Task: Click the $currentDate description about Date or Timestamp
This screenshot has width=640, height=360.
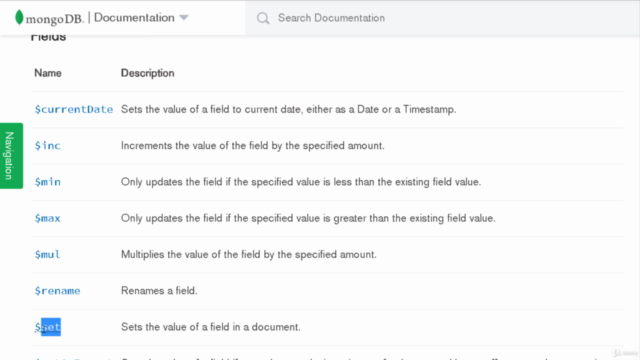Action: coord(289,109)
